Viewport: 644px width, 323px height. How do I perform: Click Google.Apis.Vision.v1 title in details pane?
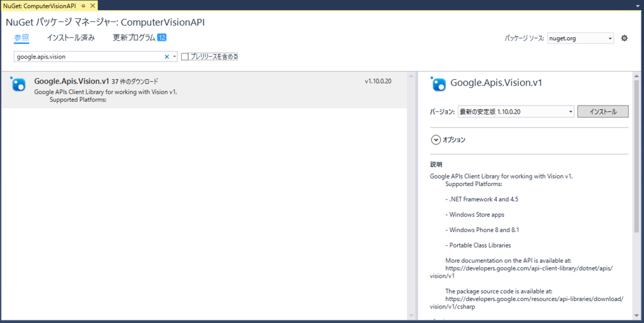[496, 83]
